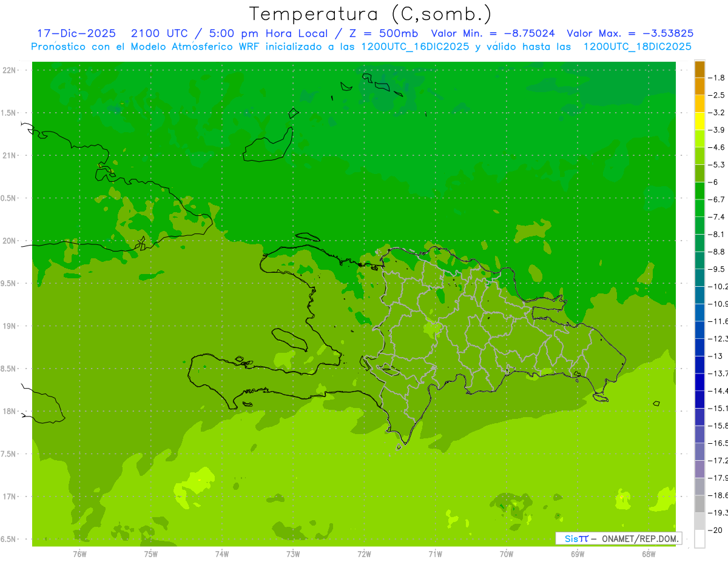
Task: Select '1200UTC_18DIC2025' valid-until text
Action: [637, 47]
